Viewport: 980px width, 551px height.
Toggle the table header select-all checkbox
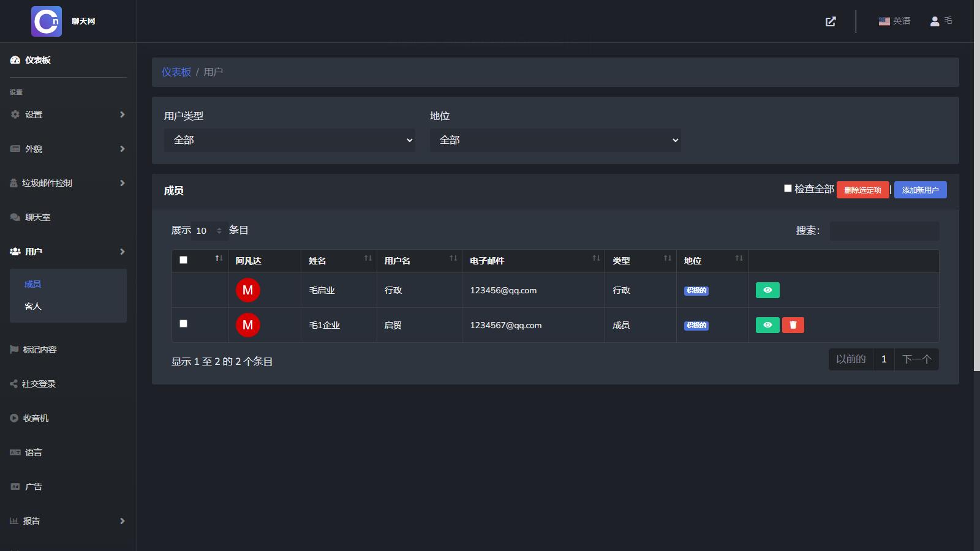183,260
